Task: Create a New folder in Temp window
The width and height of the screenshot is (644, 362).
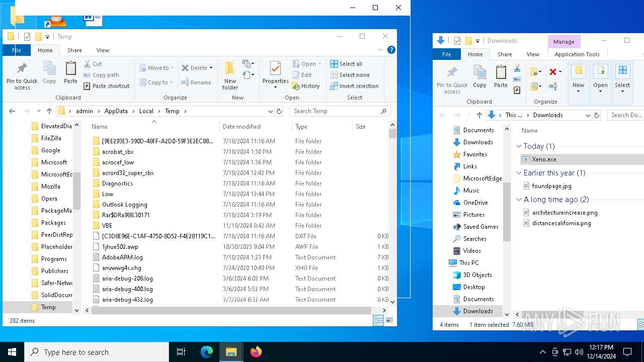Action: pyautogui.click(x=230, y=75)
